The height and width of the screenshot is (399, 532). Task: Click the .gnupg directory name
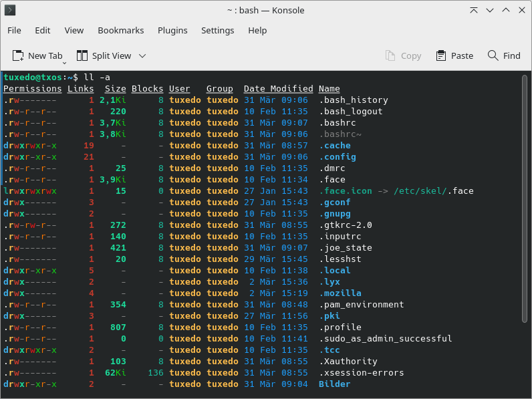coord(335,214)
